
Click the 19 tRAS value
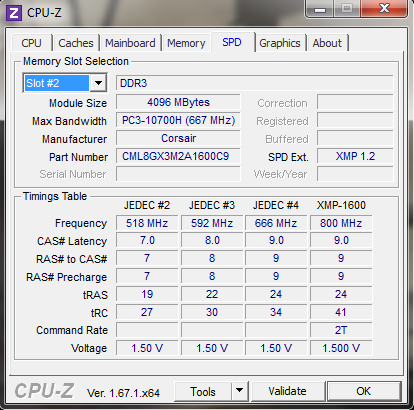(147, 294)
